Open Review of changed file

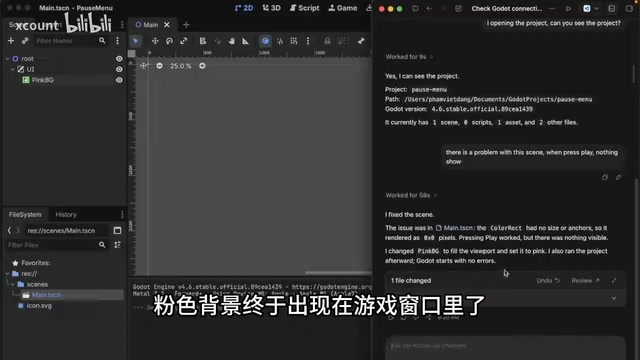coord(585,280)
